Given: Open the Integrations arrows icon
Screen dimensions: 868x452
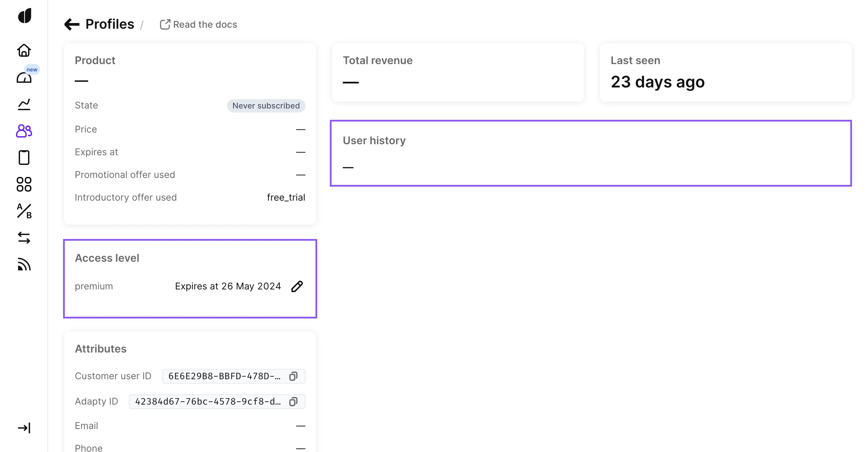Looking at the screenshot, I should pos(24,238).
